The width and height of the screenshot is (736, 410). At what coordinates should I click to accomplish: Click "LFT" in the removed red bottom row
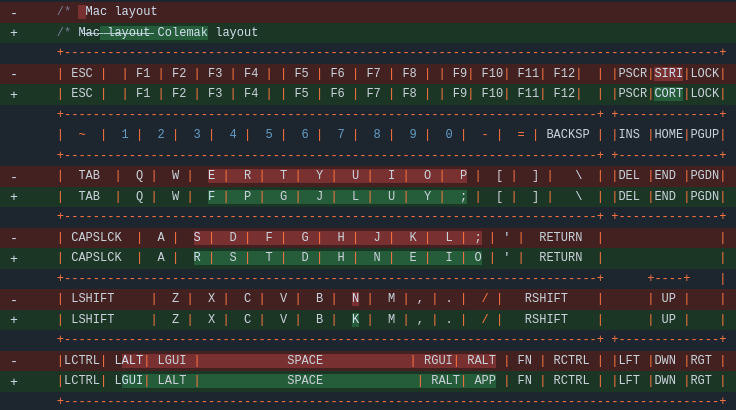pyautogui.click(x=629, y=360)
